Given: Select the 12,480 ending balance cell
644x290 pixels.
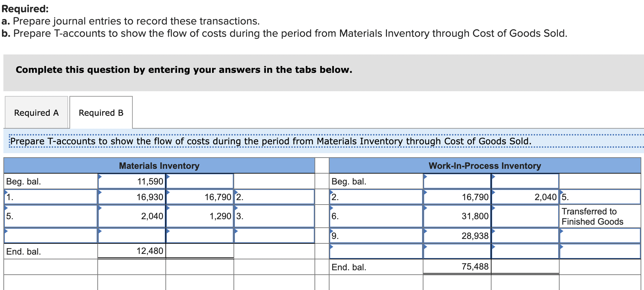Looking at the screenshot, I should (132, 251).
